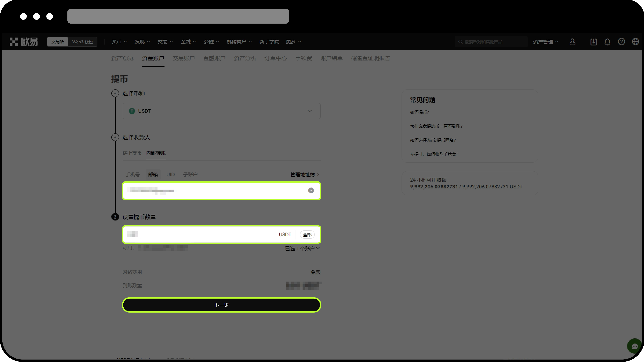Switch to Web3 钱包 mode

tap(82, 42)
